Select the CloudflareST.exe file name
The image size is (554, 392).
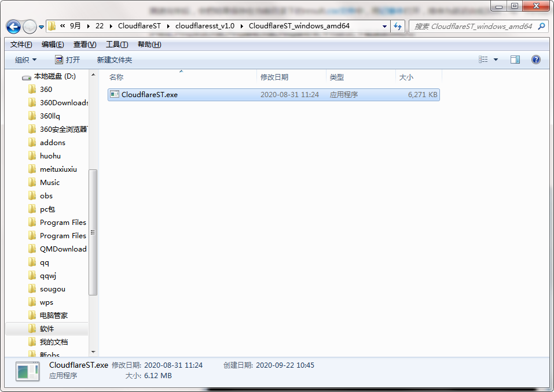[149, 95]
